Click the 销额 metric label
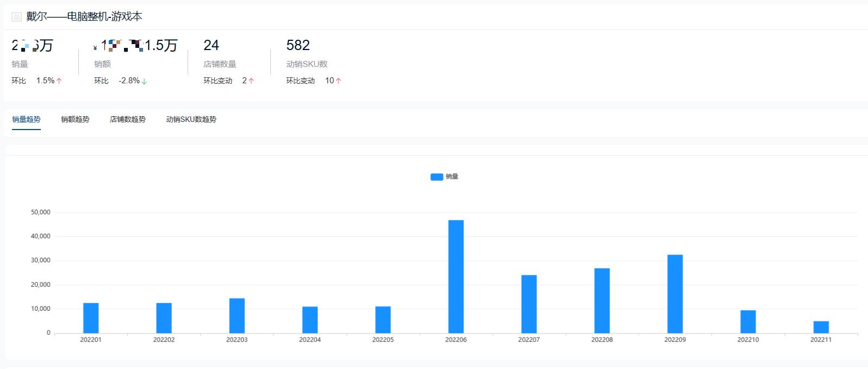 point(102,64)
